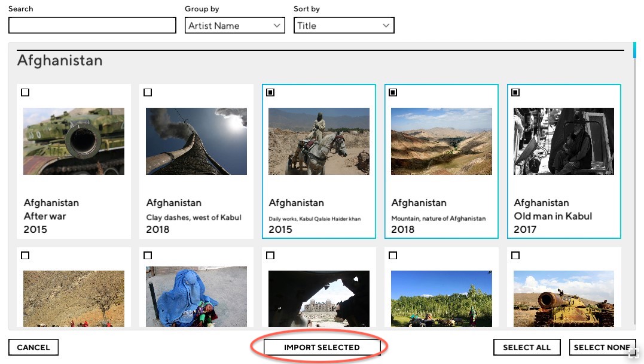The height and width of the screenshot is (364, 644).
Task: Tick the checkbox above the ruined palace photo
Action: point(270,256)
